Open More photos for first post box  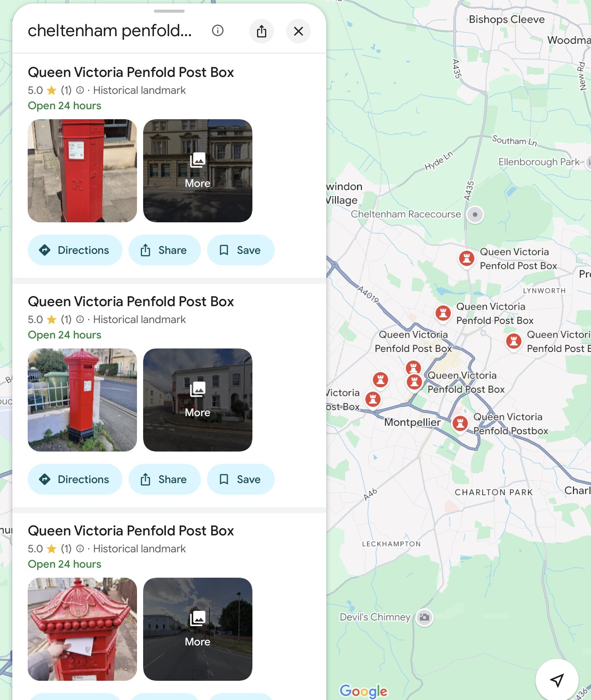(x=198, y=171)
